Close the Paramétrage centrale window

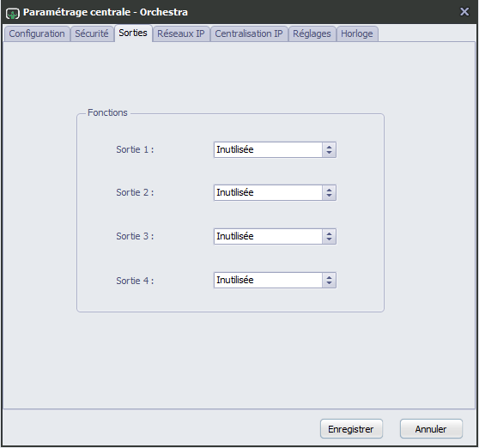(464, 12)
